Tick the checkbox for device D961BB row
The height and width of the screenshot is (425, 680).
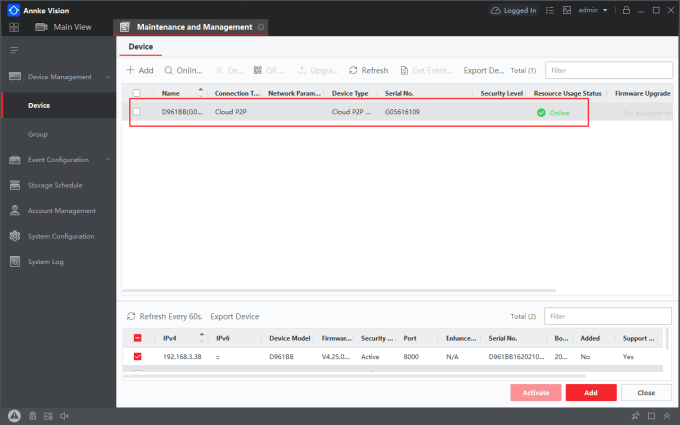coord(137,112)
